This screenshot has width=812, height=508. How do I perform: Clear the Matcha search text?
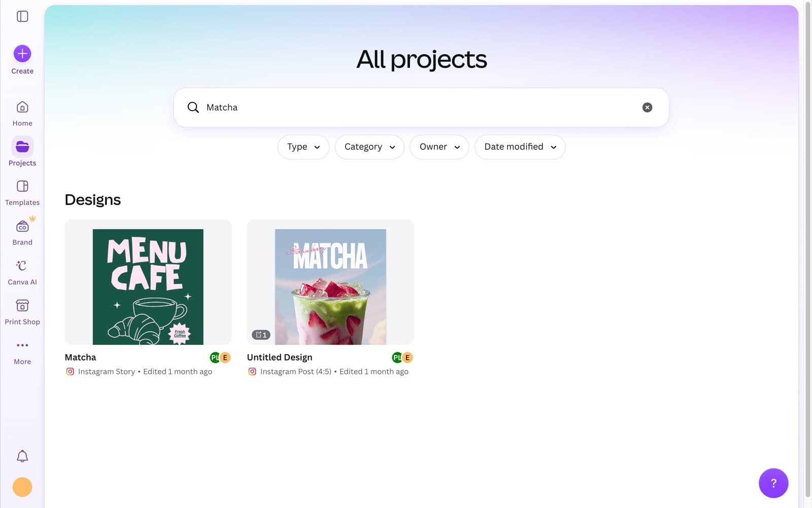point(647,107)
